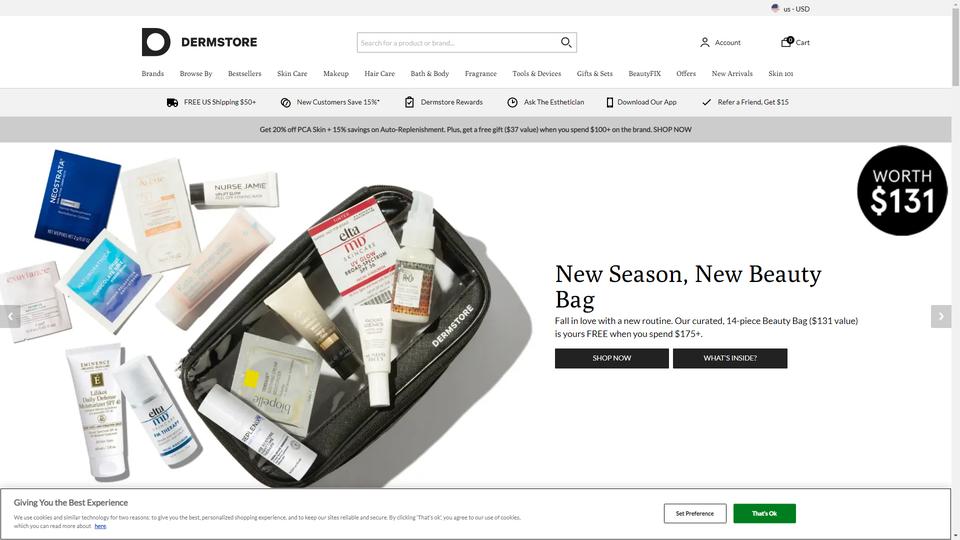
Task: Click the search magnifying glass icon
Action: point(566,42)
